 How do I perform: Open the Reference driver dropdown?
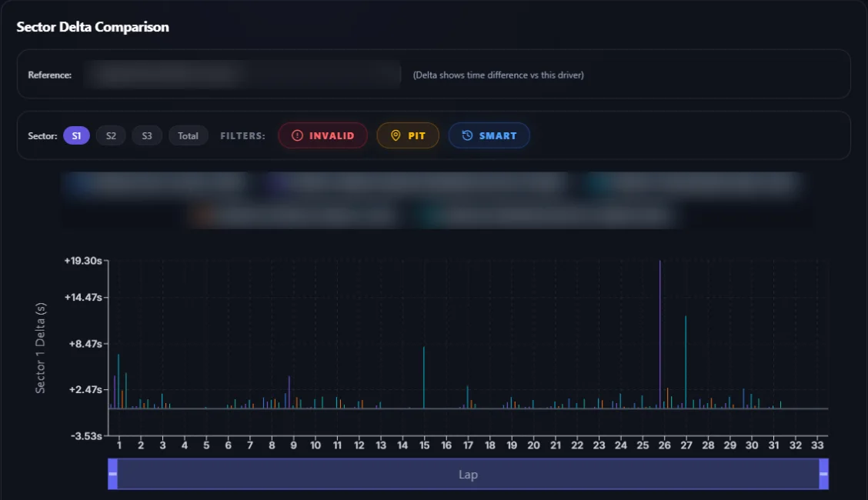click(x=242, y=75)
